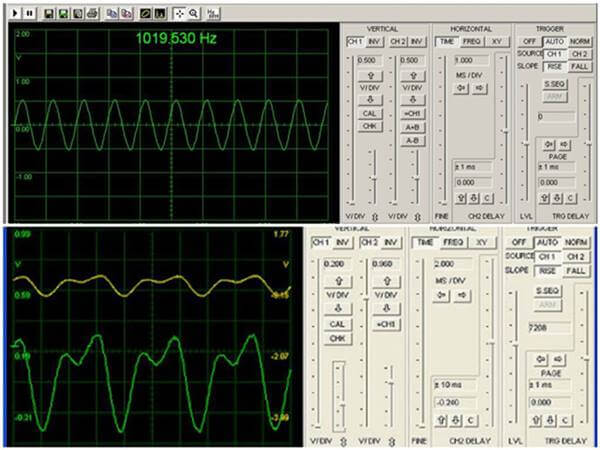
Task: Click the Hz frequency display icon
Action: (x=212, y=15)
